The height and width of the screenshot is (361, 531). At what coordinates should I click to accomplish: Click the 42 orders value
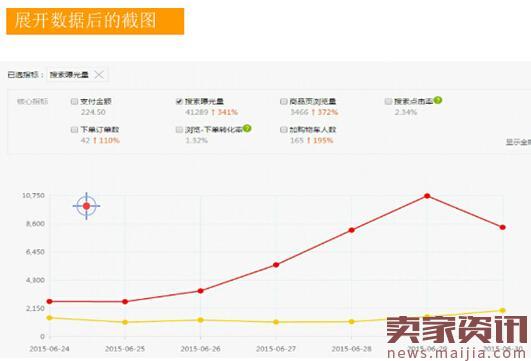point(85,140)
